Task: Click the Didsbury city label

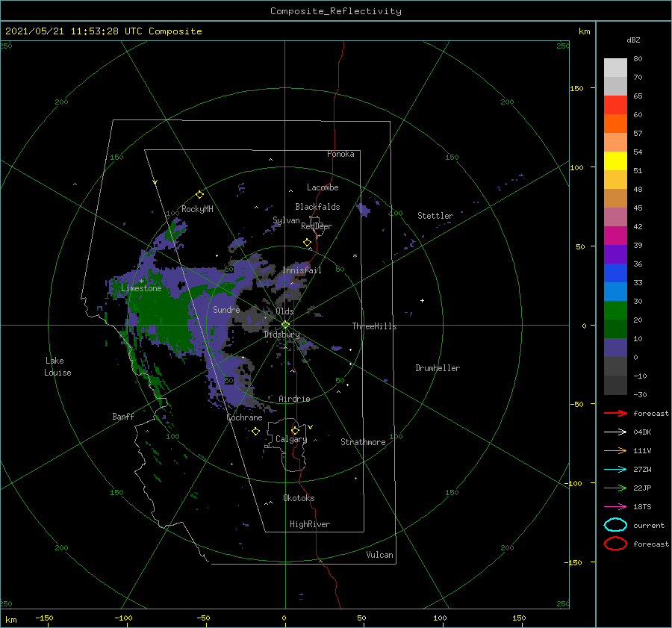Action: coord(282,335)
